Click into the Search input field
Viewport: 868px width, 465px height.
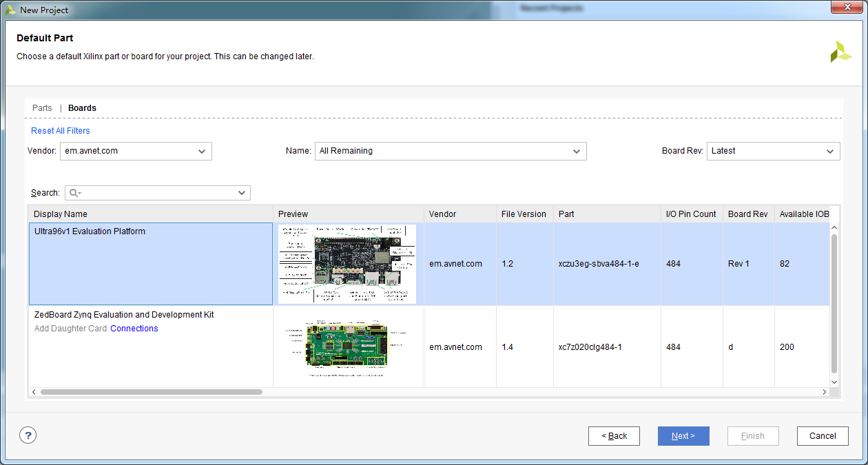pyautogui.click(x=158, y=193)
